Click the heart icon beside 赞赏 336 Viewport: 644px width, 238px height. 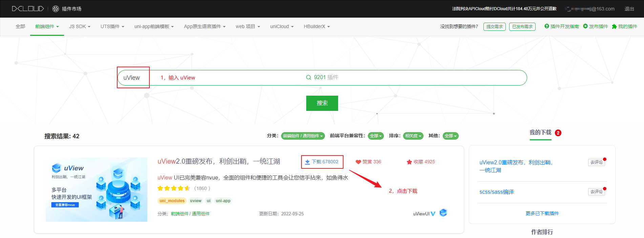tap(358, 162)
